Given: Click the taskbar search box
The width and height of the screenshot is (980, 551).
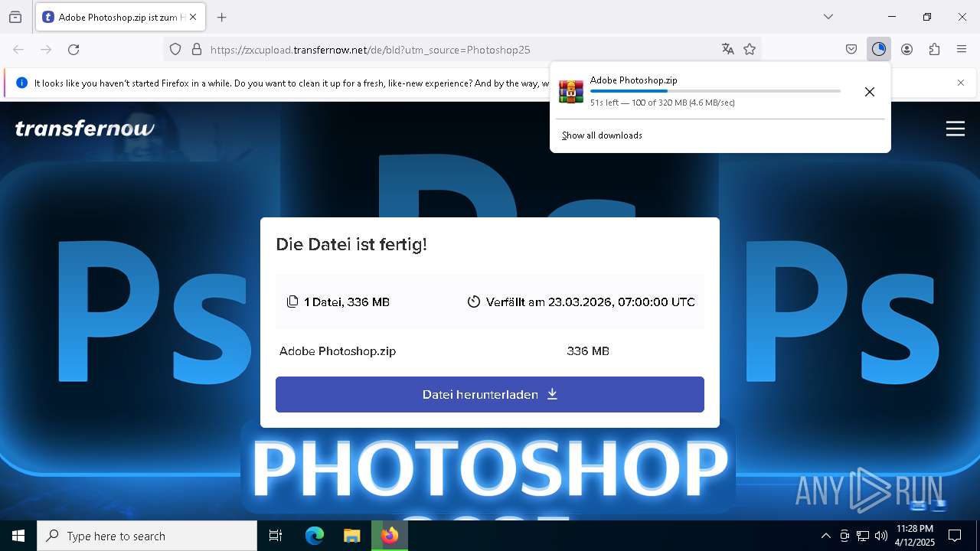Looking at the screenshot, I should [147, 536].
